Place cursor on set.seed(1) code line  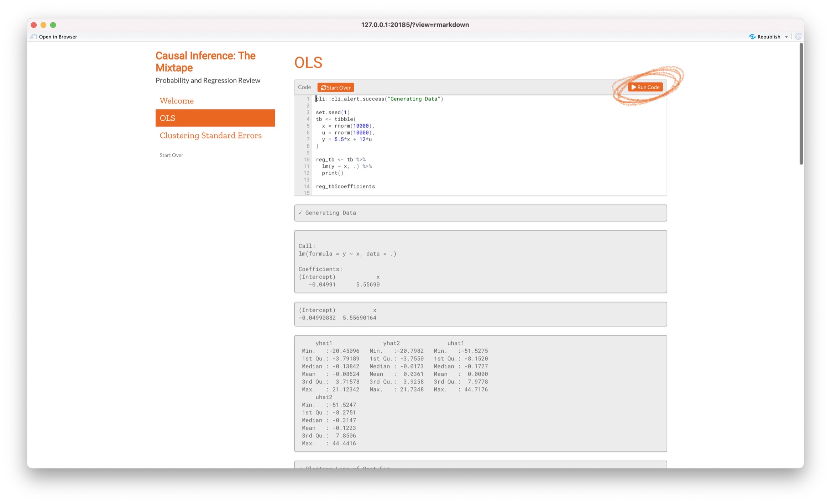tap(333, 112)
